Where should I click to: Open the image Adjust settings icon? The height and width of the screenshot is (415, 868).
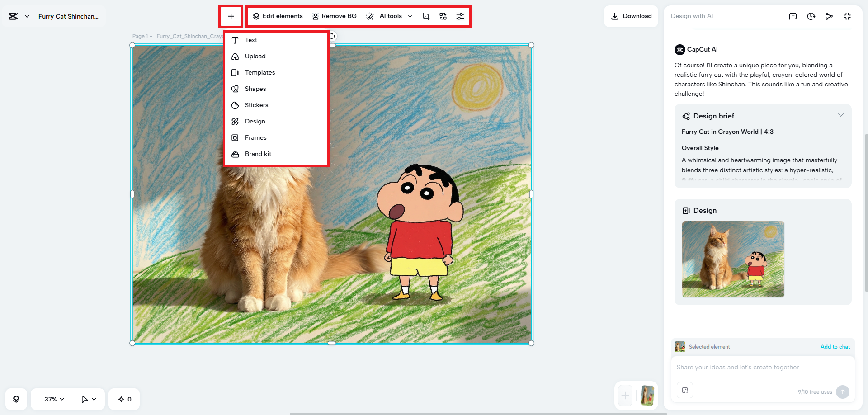click(x=460, y=16)
